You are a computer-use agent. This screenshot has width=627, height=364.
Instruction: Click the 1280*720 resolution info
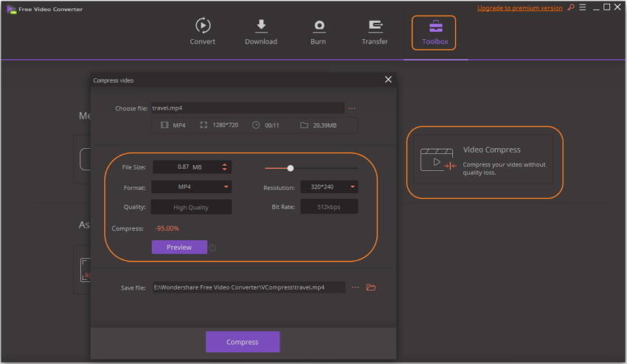tap(226, 125)
